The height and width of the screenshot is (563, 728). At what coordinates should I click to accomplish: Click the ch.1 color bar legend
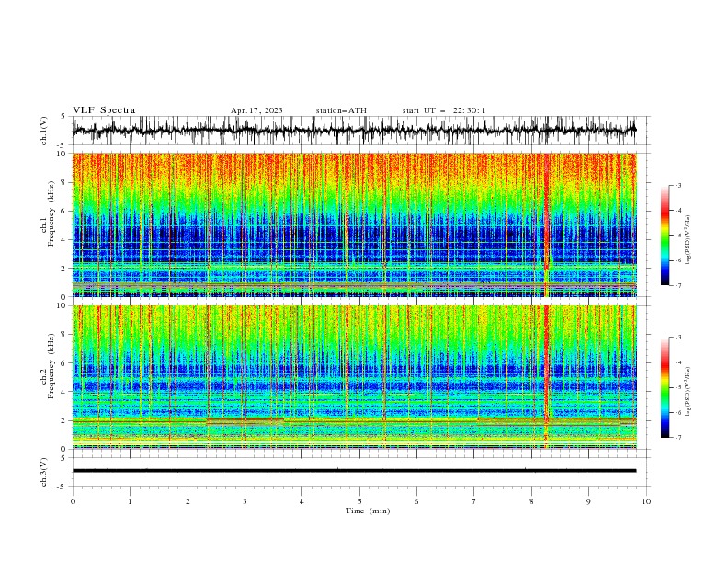coord(665,236)
